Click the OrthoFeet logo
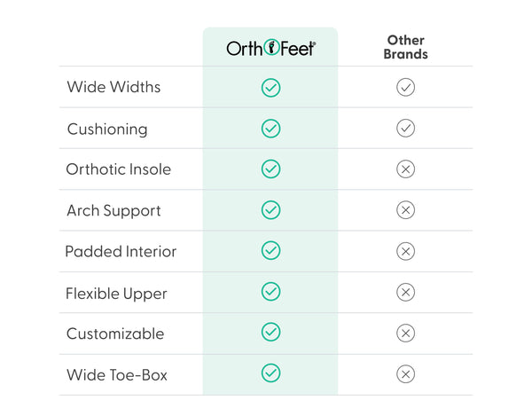 click(270, 48)
